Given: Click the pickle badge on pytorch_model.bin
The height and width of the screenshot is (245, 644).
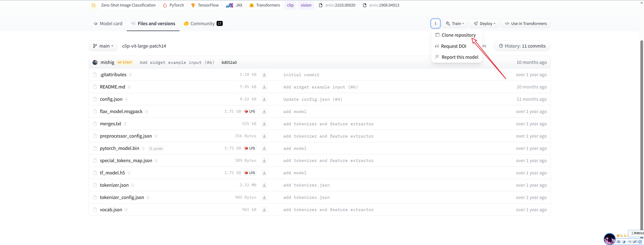Looking at the screenshot, I should (156, 149).
